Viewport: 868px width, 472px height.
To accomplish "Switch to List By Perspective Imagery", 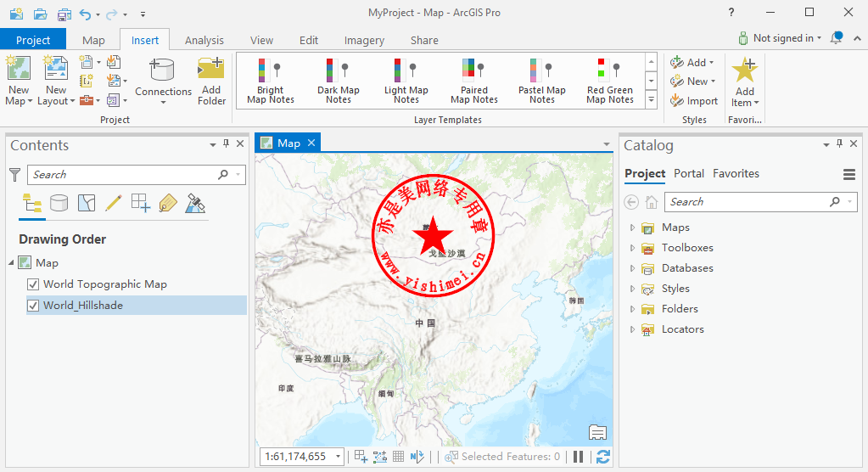I will coord(195,203).
